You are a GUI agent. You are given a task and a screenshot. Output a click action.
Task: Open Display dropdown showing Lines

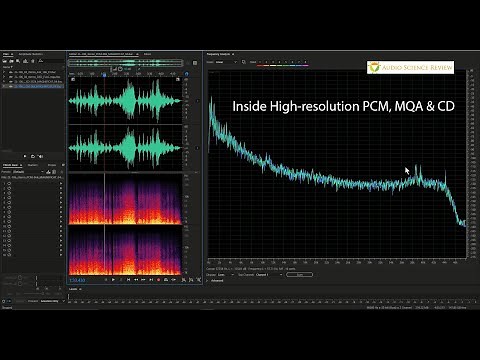225,275
